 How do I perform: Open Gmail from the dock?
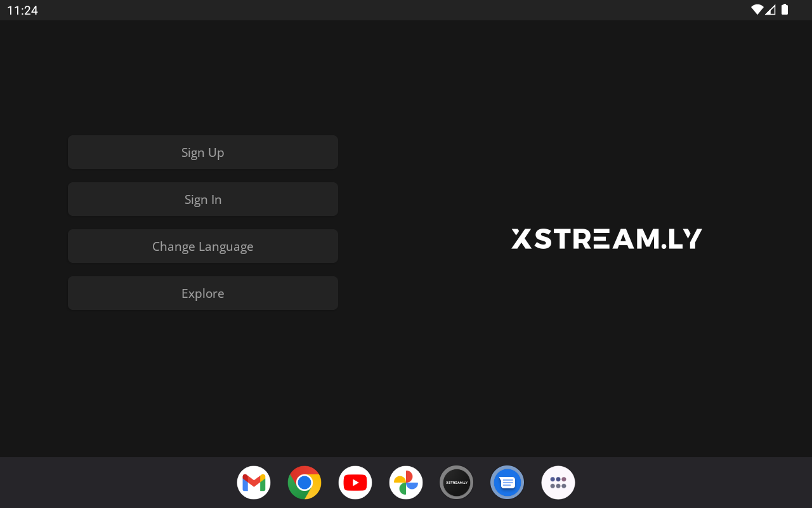(x=254, y=483)
